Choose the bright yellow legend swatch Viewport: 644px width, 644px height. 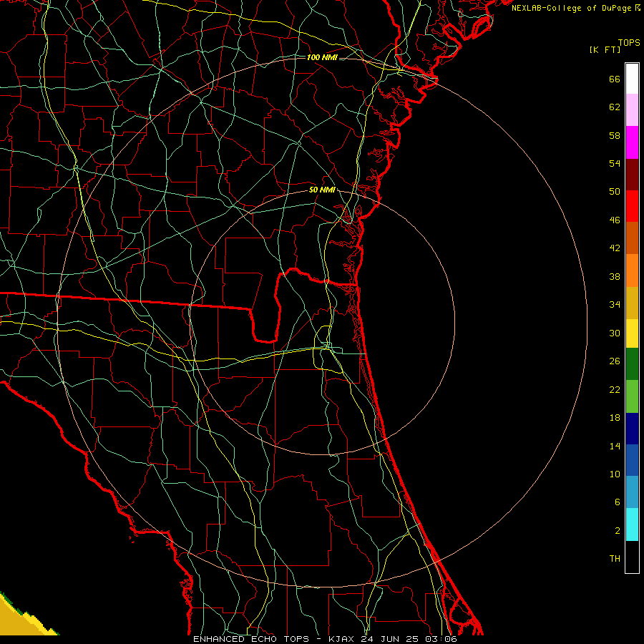point(632,333)
